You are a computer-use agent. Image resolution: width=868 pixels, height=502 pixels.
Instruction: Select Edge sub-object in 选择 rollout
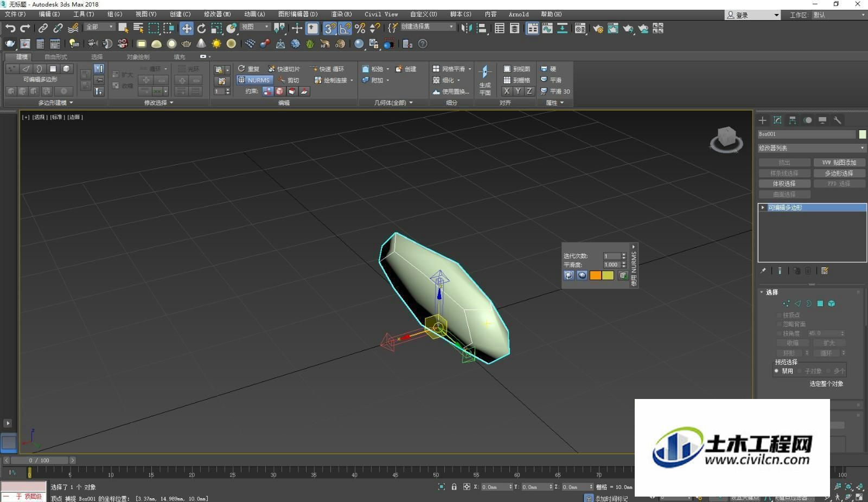click(x=797, y=304)
